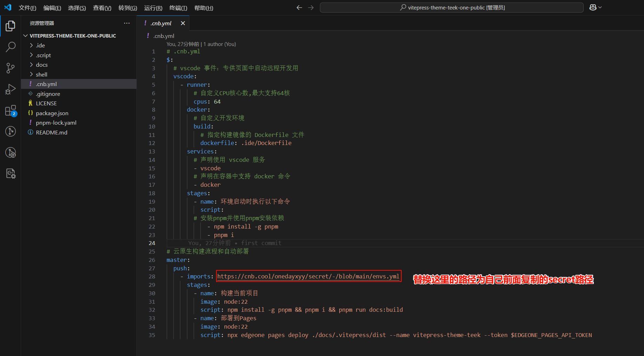Select .cnb.yml in the file tree
The height and width of the screenshot is (356, 644).
click(x=79, y=84)
